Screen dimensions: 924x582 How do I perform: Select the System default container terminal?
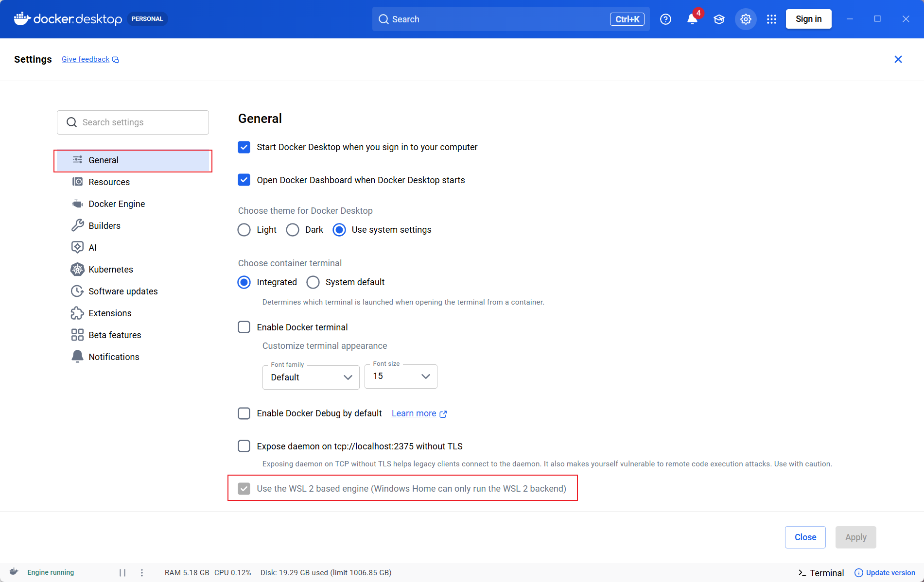click(x=313, y=282)
